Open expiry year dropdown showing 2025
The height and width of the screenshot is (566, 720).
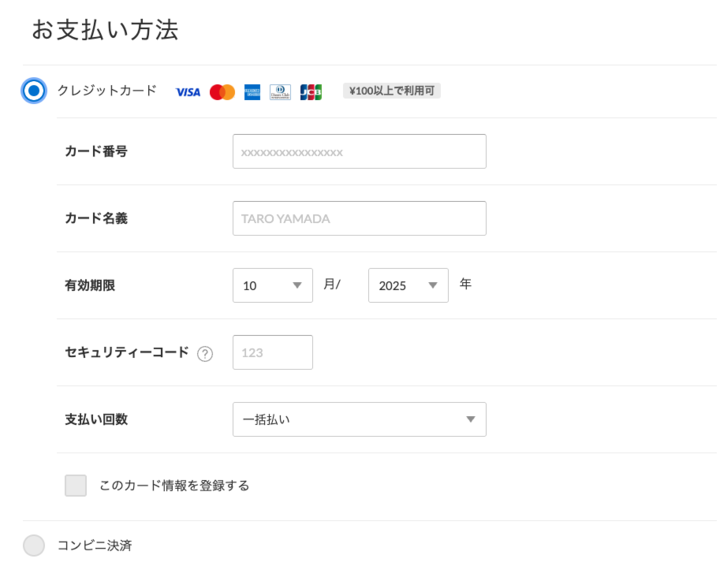point(408,286)
